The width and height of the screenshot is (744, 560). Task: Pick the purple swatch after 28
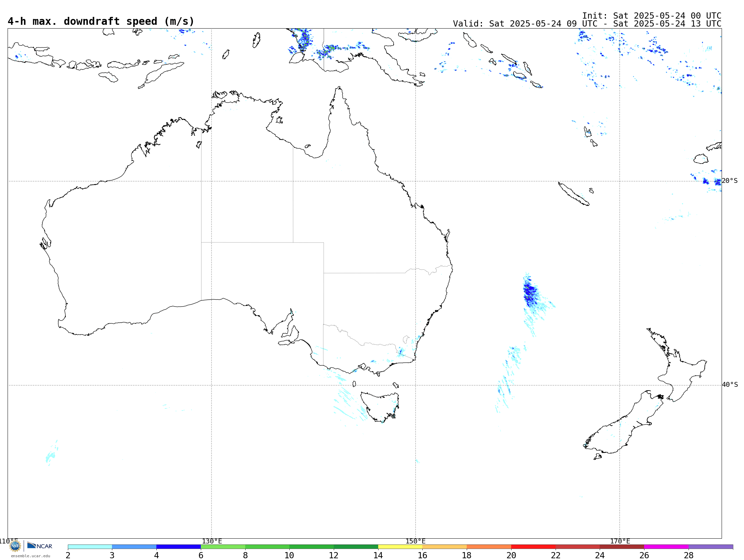pos(711,547)
